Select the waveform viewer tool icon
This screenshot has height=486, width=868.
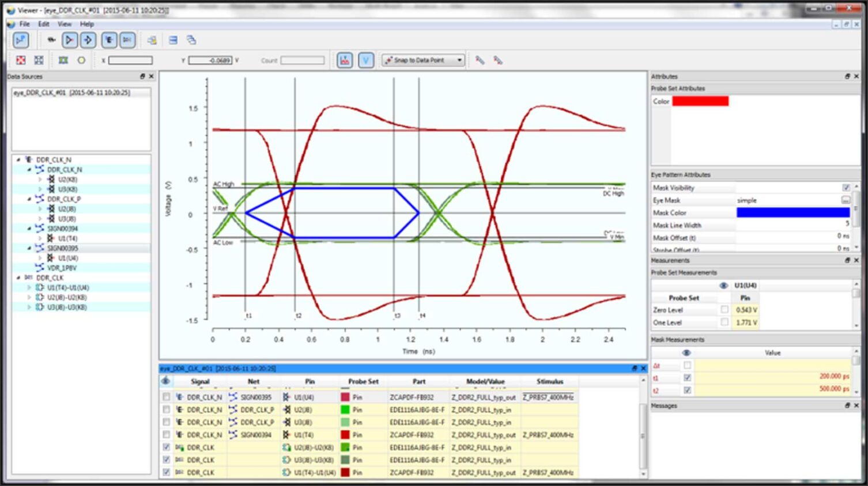point(21,40)
